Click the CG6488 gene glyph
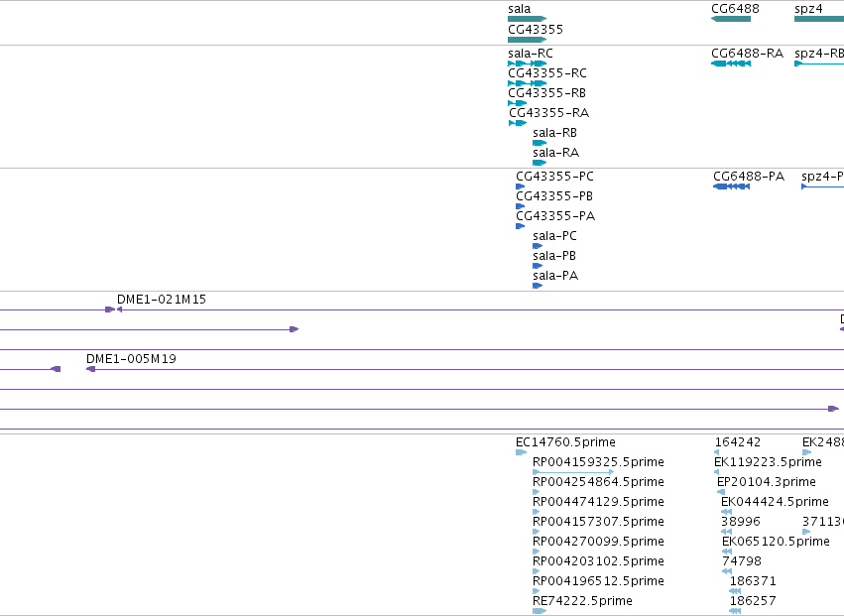This screenshot has width=844, height=616. 730,19
